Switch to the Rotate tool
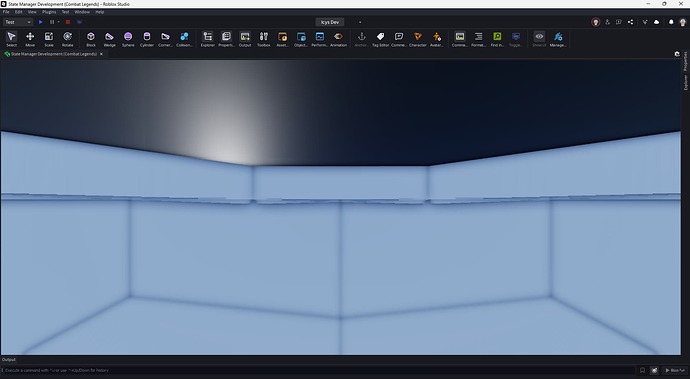The width and height of the screenshot is (690, 379). coord(67,39)
